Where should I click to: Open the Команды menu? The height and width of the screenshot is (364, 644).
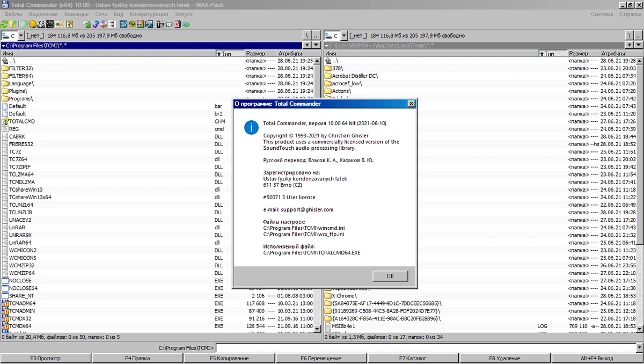click(77, 14)
